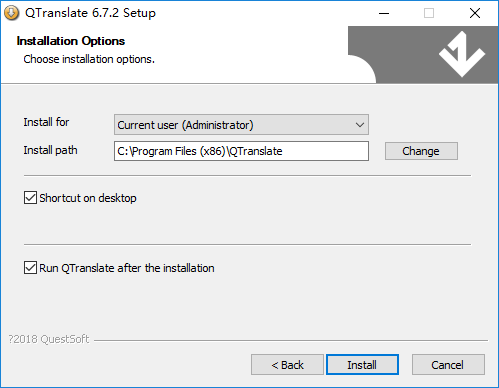Click the Change button
This screenshot has width=499, height=388.
tap(421, 151)
